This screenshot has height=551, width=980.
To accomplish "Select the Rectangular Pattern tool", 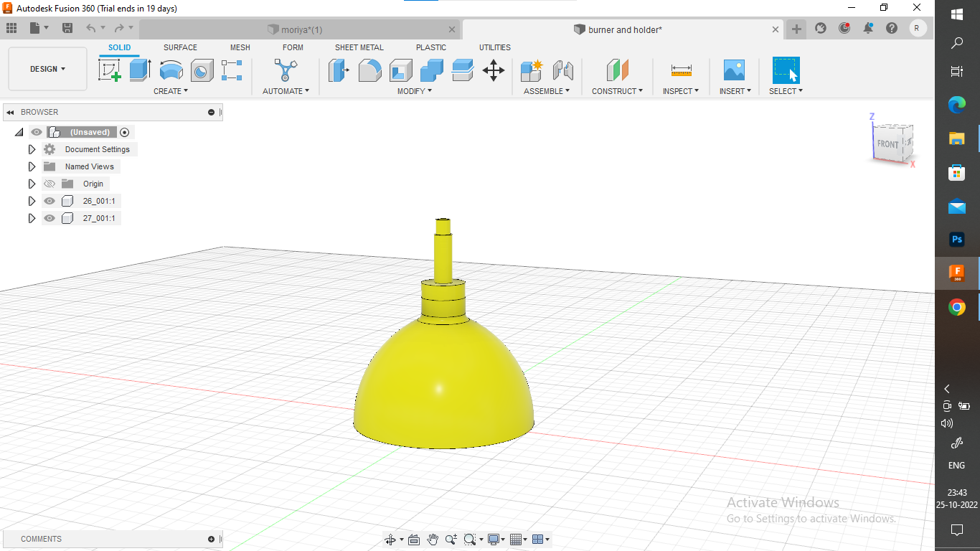I will [232, 70].
